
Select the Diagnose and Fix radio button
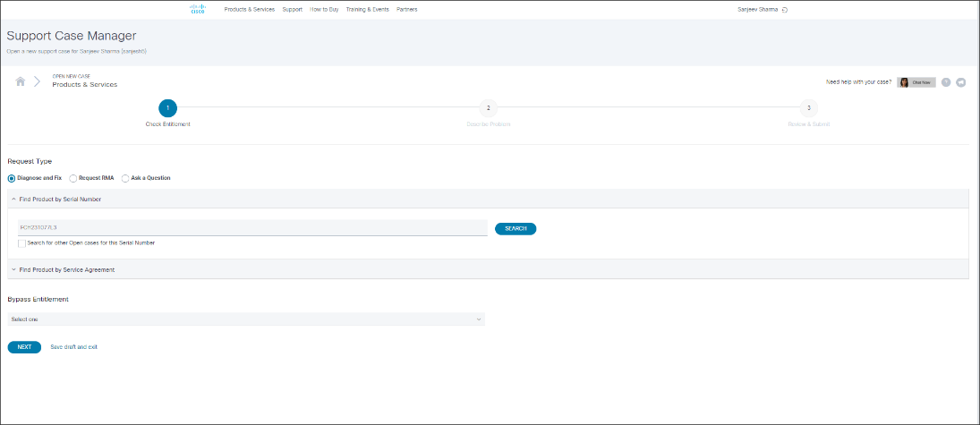tap(12, 178)
